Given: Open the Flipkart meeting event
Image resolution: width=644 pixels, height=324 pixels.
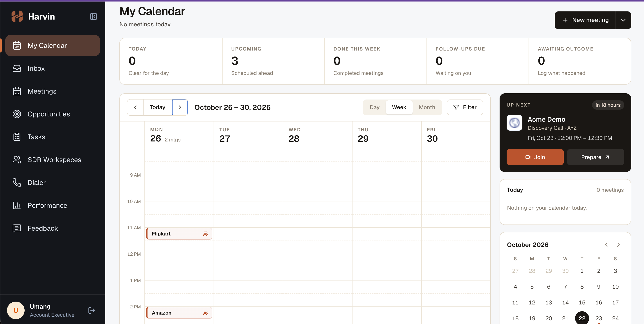Looking at the screenshot, I should click(x=179, y=234).
